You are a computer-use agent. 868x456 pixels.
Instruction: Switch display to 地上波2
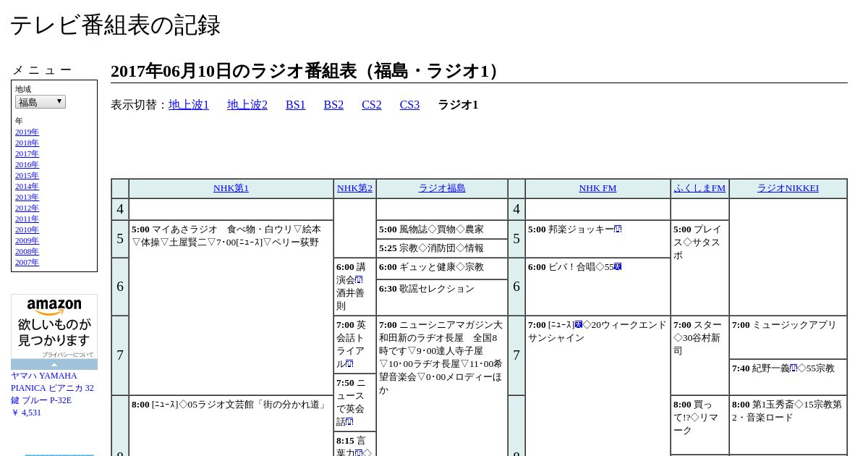[247, 105]
